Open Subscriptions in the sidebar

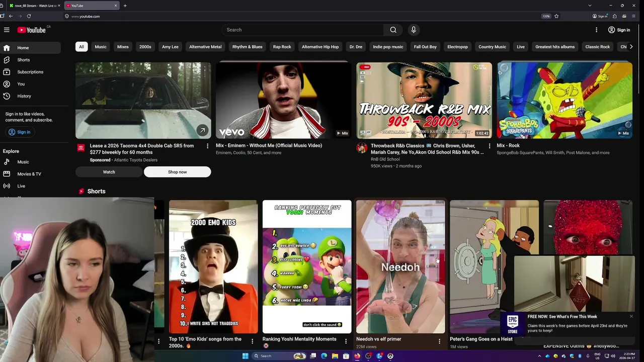(x=30, y=72)
